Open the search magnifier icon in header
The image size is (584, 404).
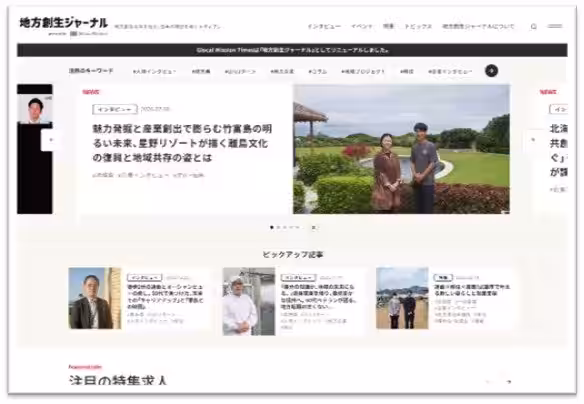point(534,26)
